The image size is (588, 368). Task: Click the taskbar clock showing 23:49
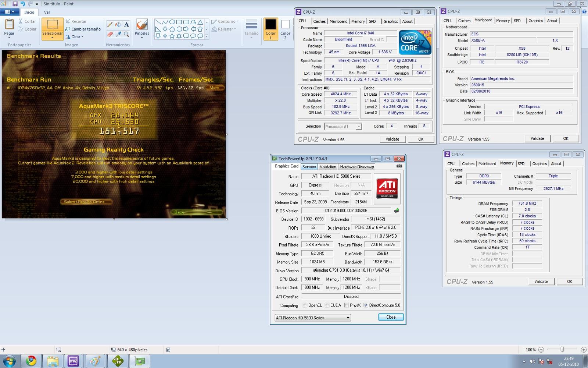[x=569, y=361]
